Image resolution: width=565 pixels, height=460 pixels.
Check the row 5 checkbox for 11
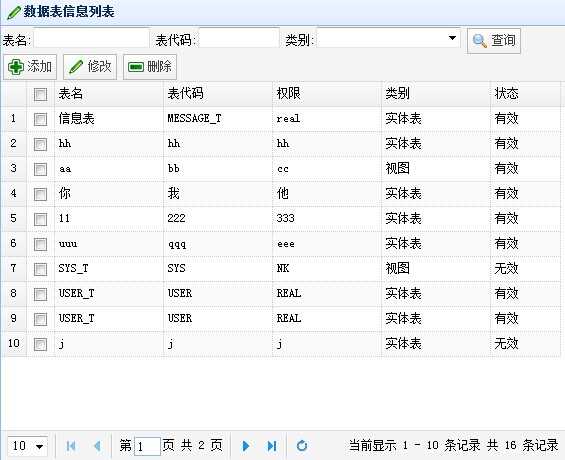(40, 219)
